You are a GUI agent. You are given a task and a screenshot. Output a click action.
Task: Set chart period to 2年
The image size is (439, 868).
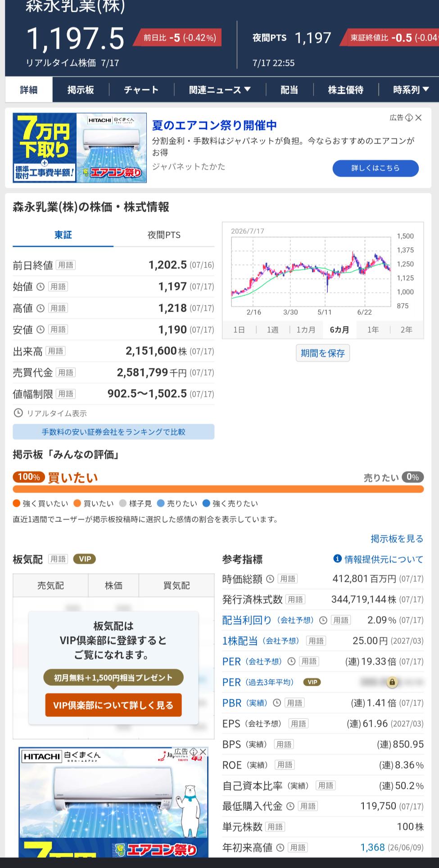click(x=407, y=330)
